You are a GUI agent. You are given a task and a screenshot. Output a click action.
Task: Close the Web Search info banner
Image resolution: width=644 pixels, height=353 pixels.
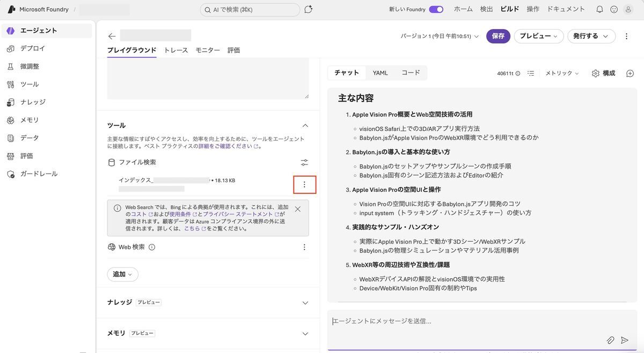298,209
